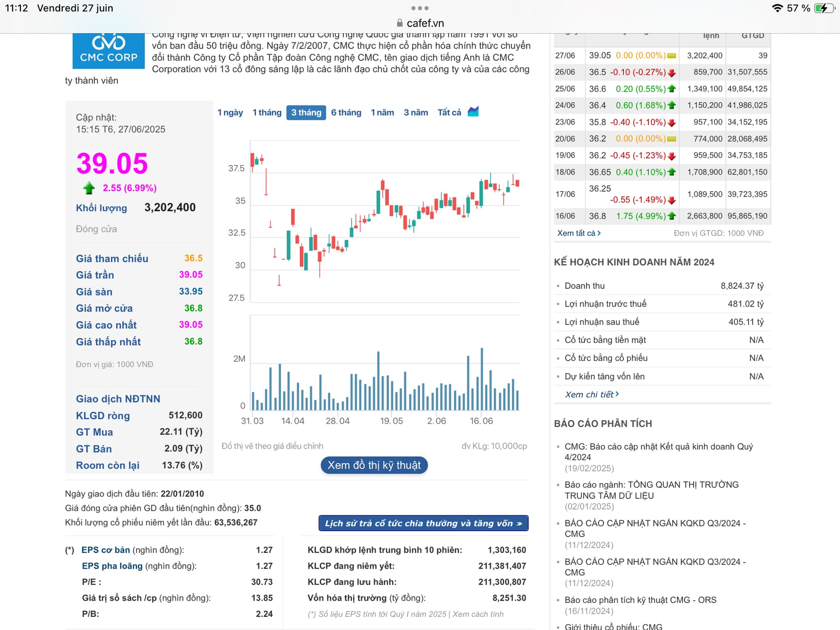840x630 pixels.
Task: Click the area chart icon beside Tất cả
Action: tap(473, 112)
